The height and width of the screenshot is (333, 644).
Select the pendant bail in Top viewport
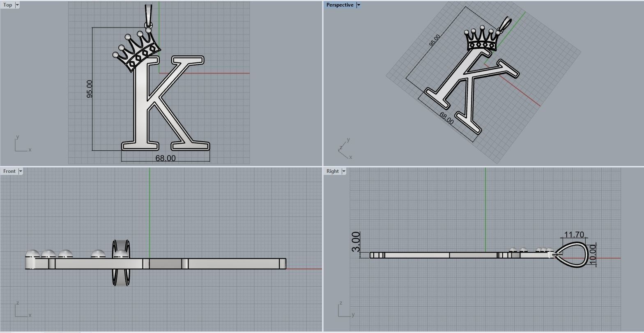148,16
